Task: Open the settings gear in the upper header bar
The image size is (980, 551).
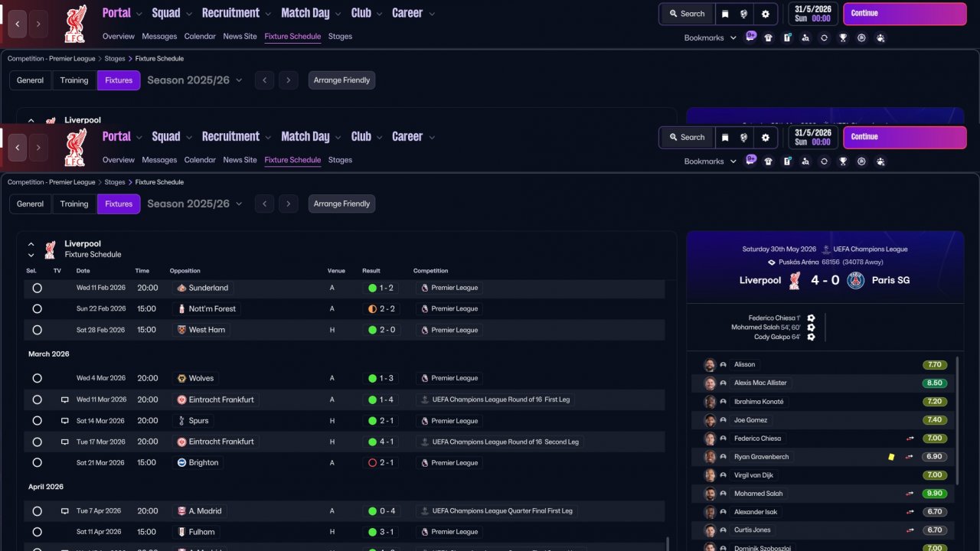Action: [x=765, y=14]
